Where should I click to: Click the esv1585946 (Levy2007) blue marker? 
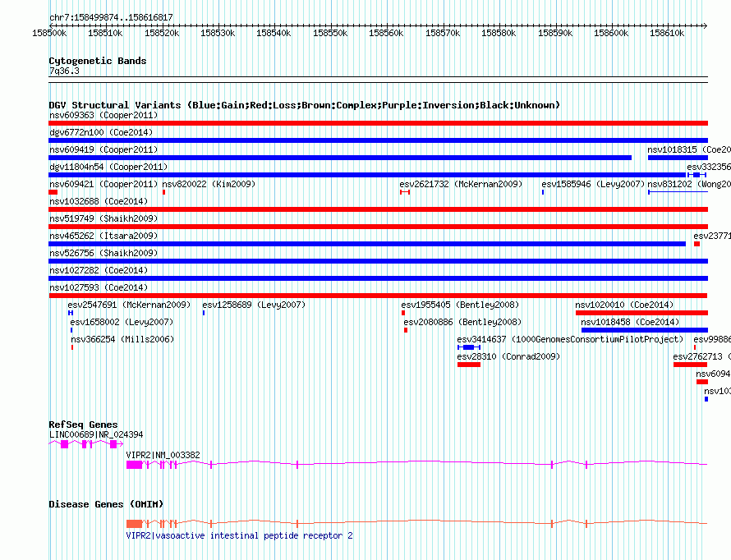click(x=543, y=192)
